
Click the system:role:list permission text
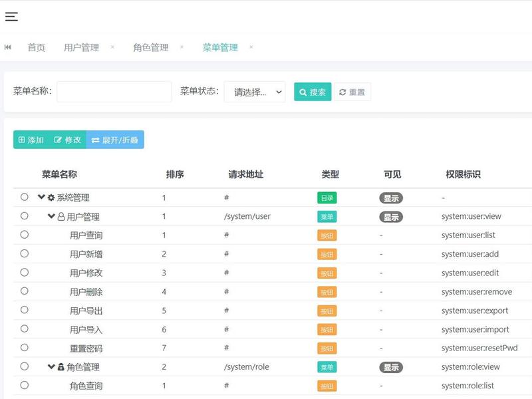click(467, 386)
